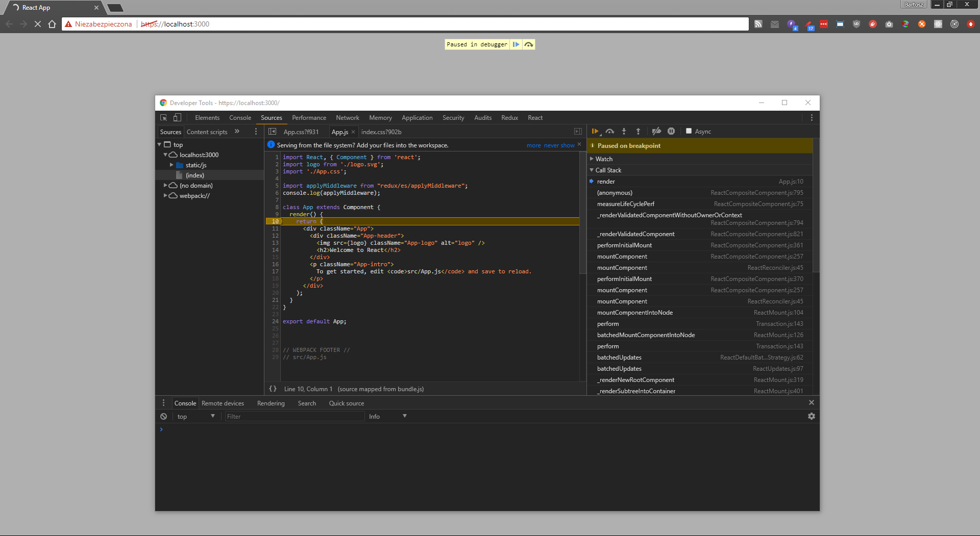Step out of the current function
The image size is (980, 536).
[x=638, y=132]
